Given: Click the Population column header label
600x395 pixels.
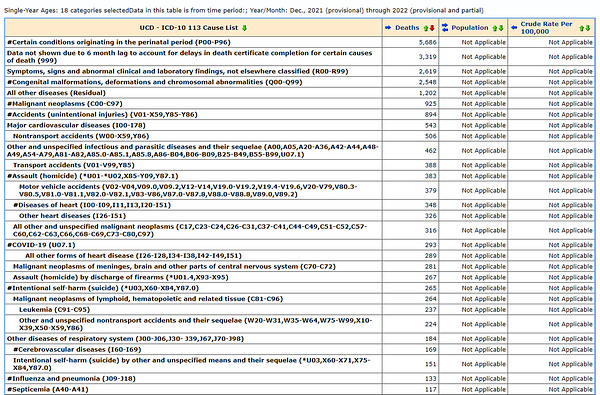Looking at the screenshot, I should pos(470,28).
